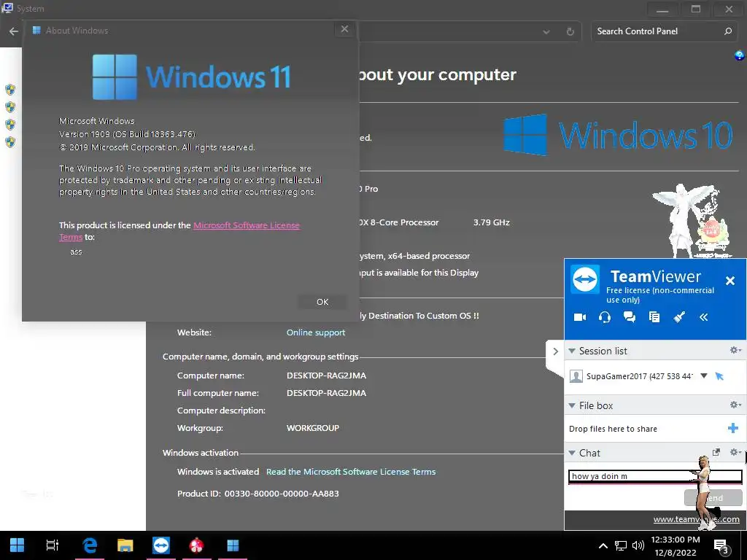Refresh the Control Panel address bar
Viewport: 747px width, 560px height.
click(570, 32)
